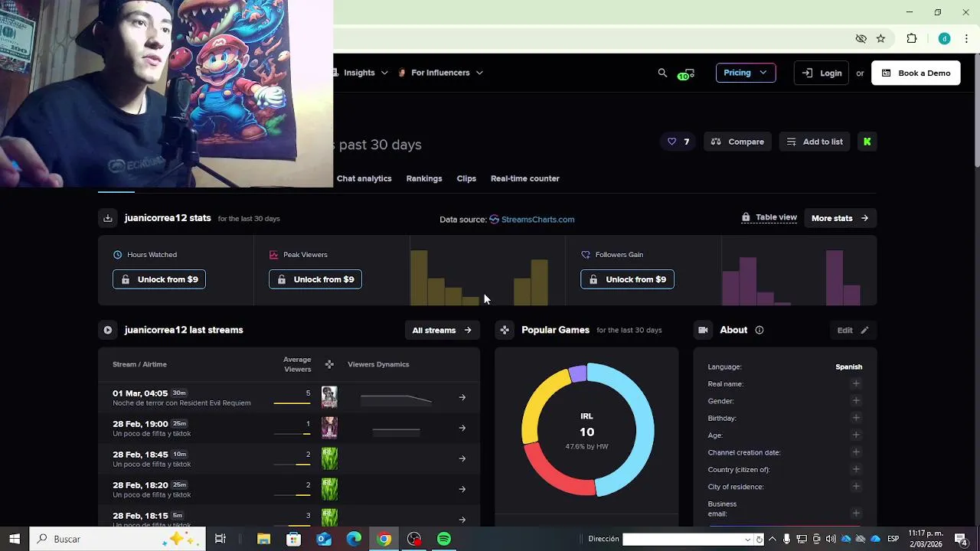Click Compare button

tap(738, 142)
